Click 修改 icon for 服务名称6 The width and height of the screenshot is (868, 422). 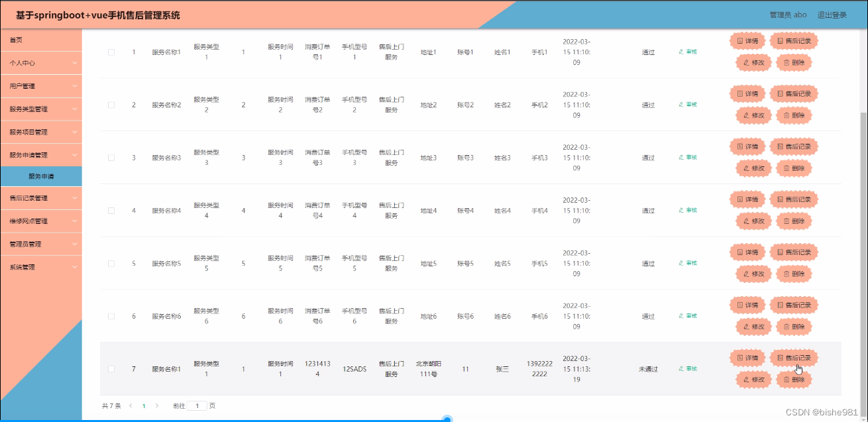point(753,327)
